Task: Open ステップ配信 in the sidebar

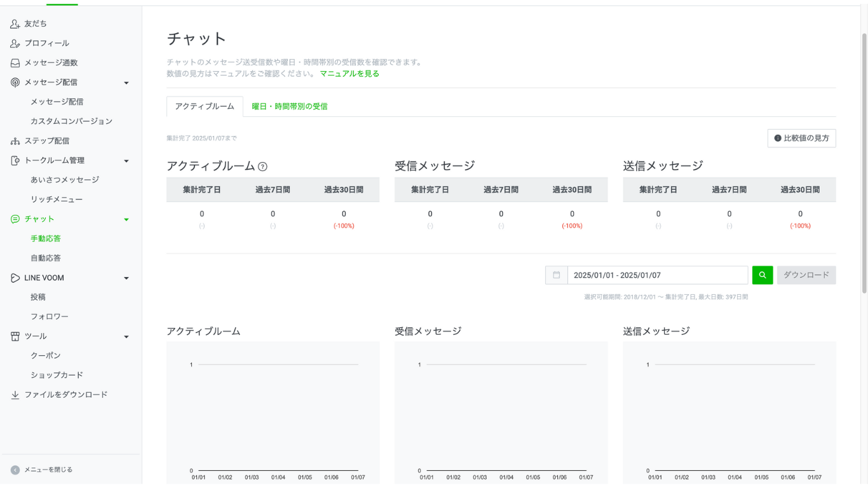Action: click(x=47, y=141)
